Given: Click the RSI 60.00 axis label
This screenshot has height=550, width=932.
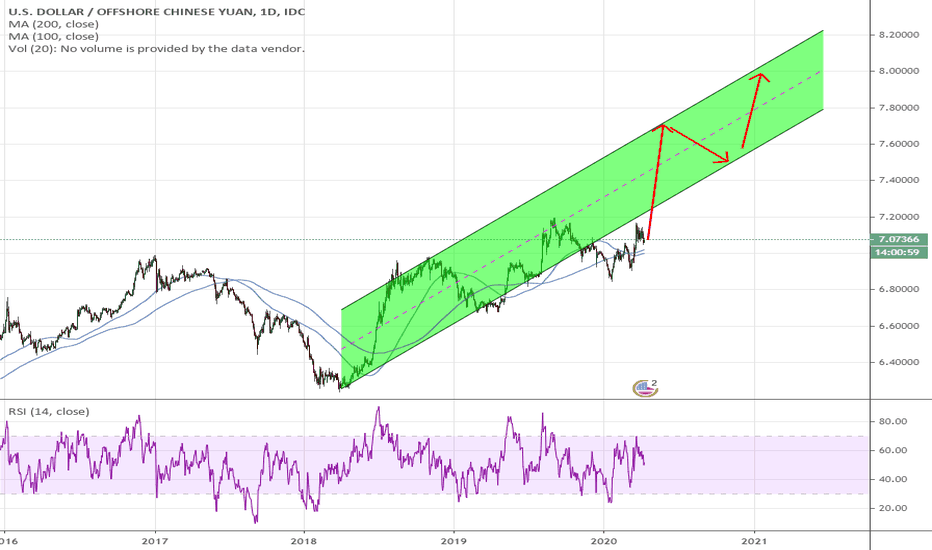Looking at the screenshot, I should (x=893, y=450).
